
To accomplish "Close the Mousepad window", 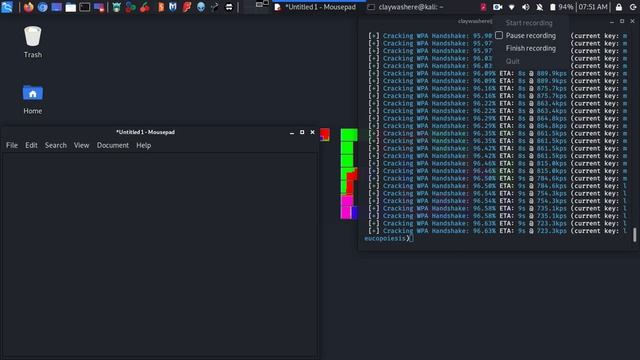I will tap(313, 132).
